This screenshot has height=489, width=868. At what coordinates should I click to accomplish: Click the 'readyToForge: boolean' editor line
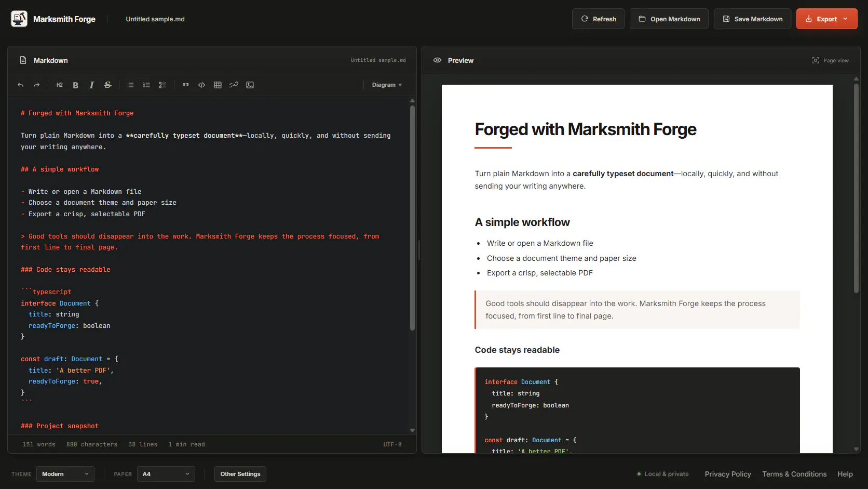pyautogui.click(x=70, y=326)
